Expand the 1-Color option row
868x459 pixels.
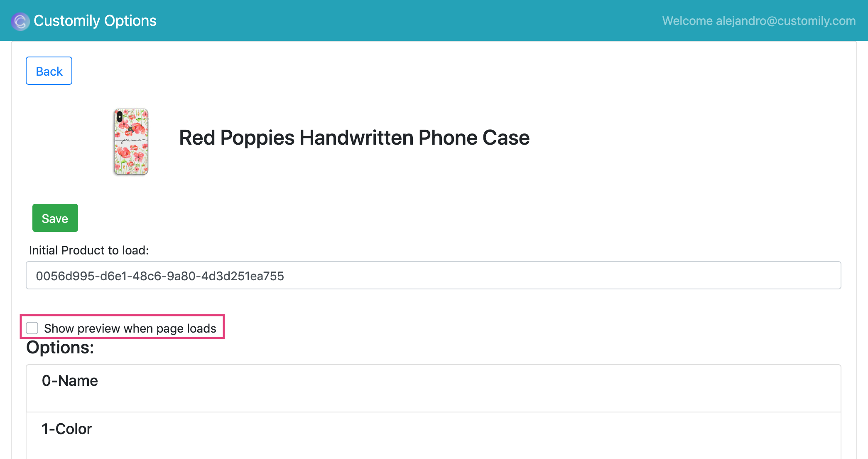pos(433,434)
